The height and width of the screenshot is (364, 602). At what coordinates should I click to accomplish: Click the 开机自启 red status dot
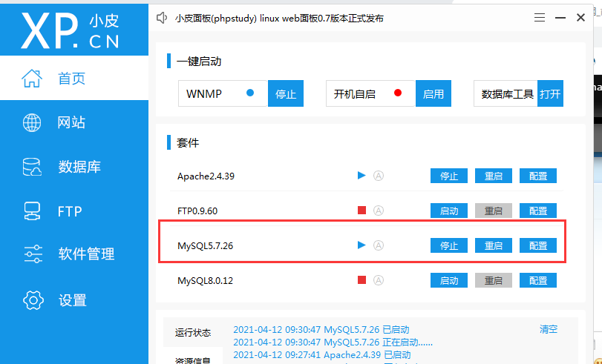click(x=398, y=93)
